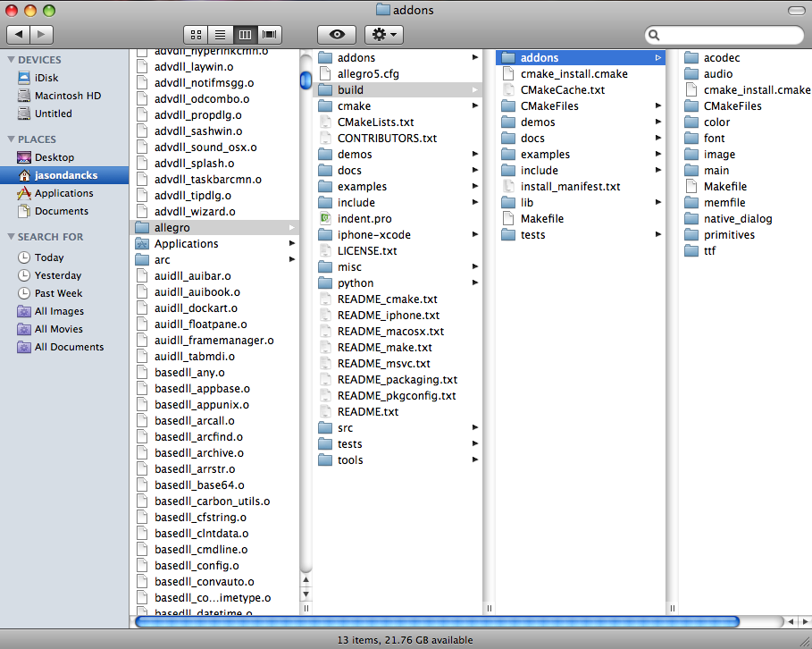
Task: Click the first column scroll up arrow
Action: (306, 579)
